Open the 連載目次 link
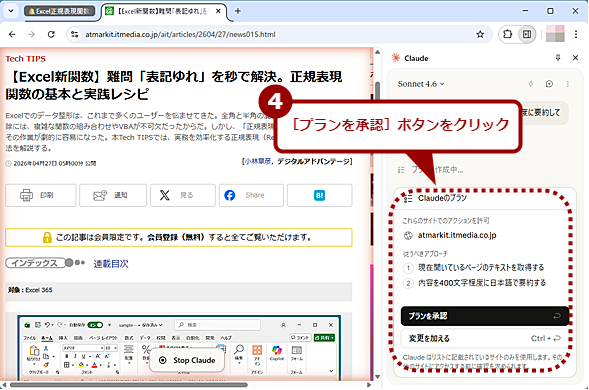 [x=111, y=264]
